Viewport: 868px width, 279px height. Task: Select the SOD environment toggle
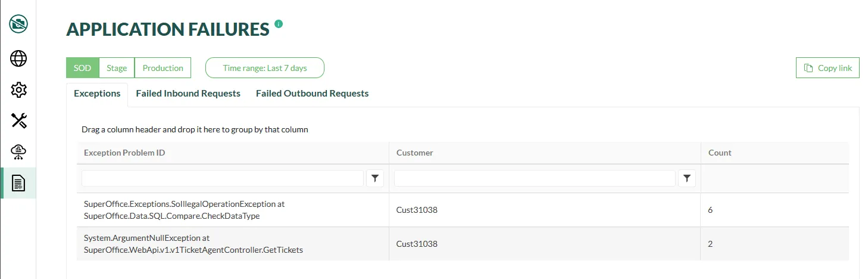coord(82,68)
